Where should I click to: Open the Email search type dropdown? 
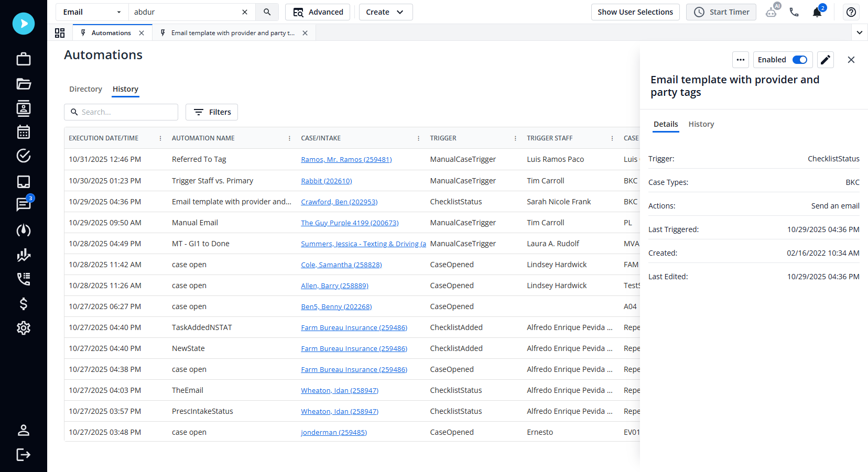(x=92, y=12)
